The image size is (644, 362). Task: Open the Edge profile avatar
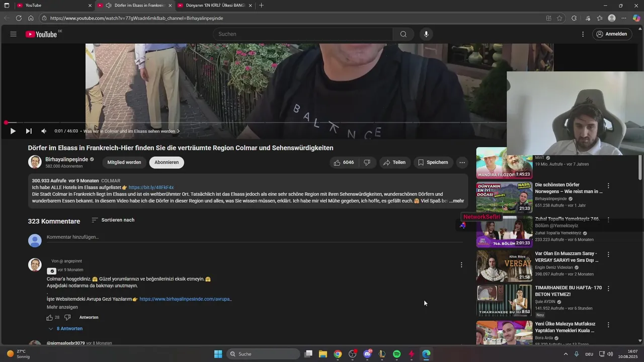(x=612, y=18)
